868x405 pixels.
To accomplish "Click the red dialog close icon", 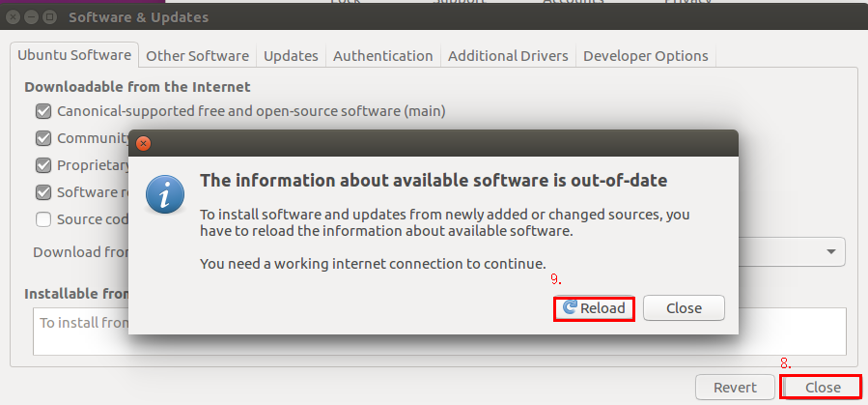I will pos(143,143).
